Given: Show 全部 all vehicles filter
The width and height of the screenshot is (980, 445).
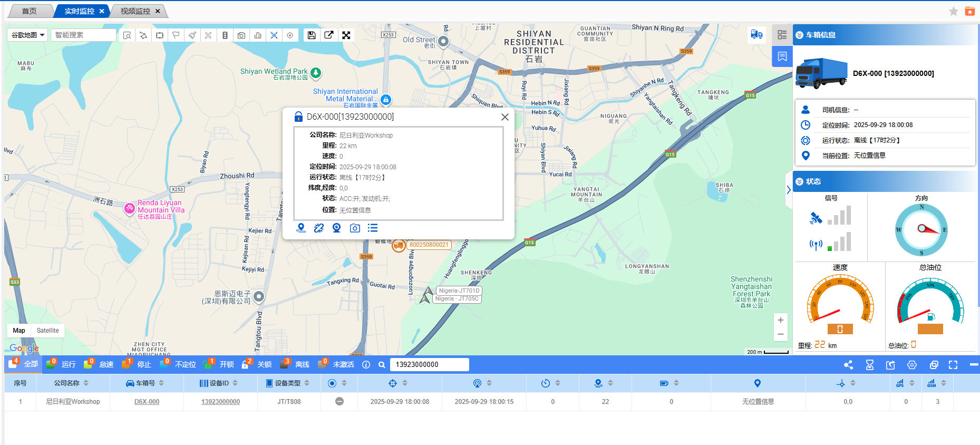Looking at the screenshot, I should (24, 364).
